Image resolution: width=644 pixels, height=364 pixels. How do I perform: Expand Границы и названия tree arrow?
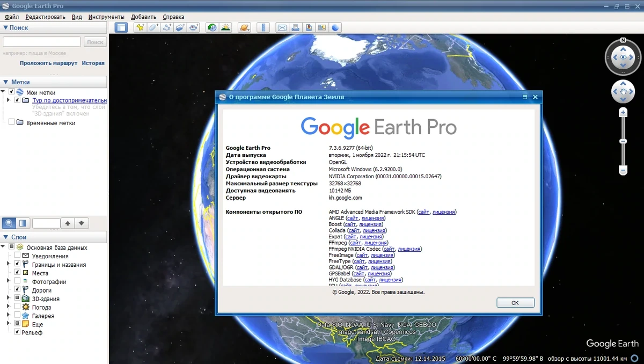8,265
